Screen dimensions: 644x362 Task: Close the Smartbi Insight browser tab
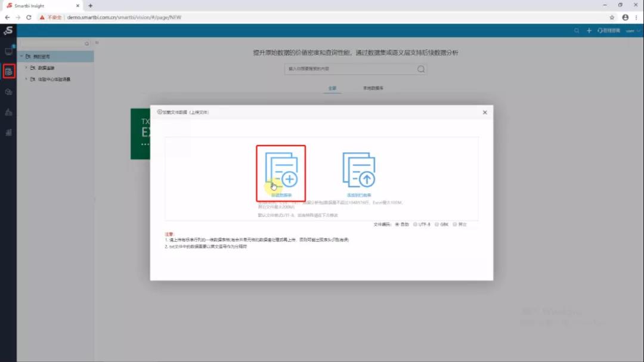78,6
